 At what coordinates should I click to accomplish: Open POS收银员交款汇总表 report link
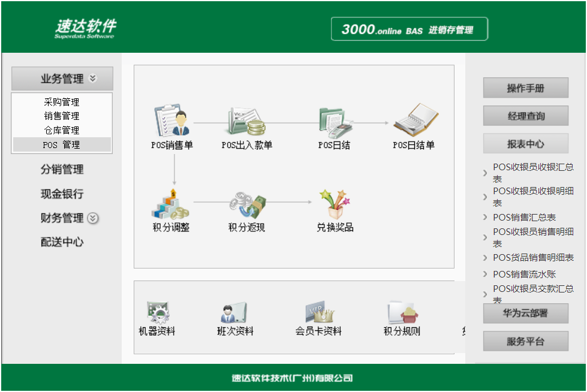coord(533,294)
